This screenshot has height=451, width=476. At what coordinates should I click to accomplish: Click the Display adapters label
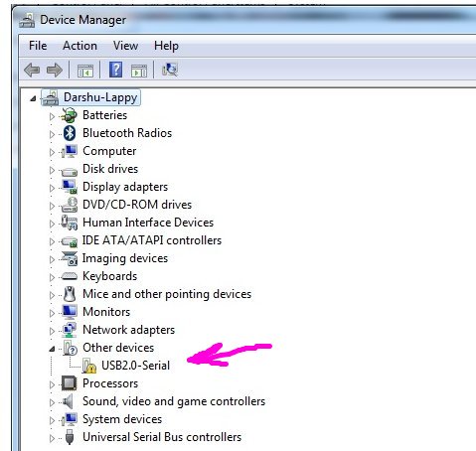(x=125, y=187)
